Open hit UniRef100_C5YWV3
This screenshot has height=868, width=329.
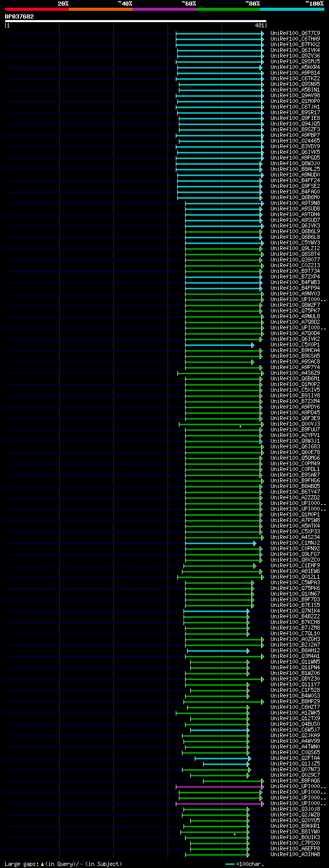295,242
